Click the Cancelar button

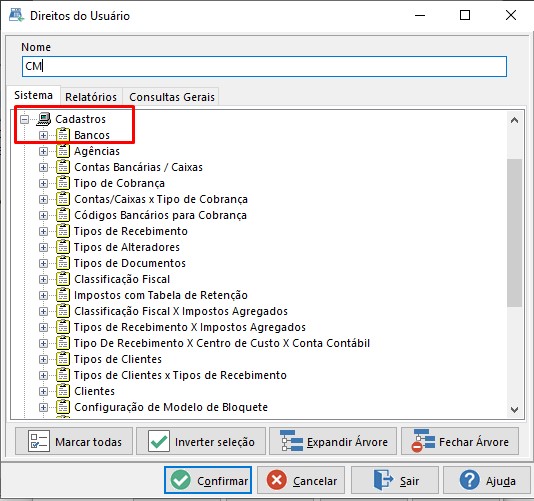pyautogui.click(x=301, y=480)
